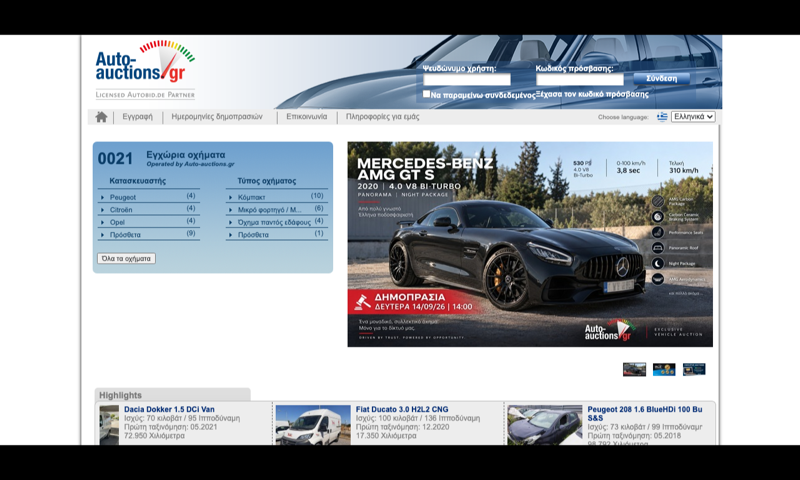Image resolution: width=800 pixels, height=480 pixels.
Task: Open the Ελληνικά language dropdown
Action: pyautogui.click(x=693, y=117)
